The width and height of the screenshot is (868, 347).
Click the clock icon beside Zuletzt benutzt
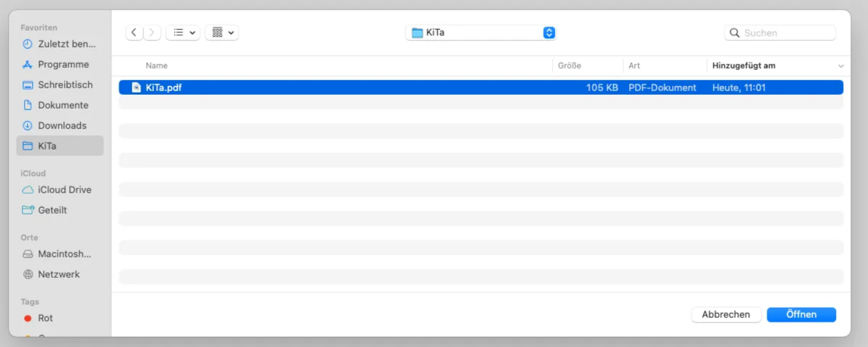[x=28, y=44]
